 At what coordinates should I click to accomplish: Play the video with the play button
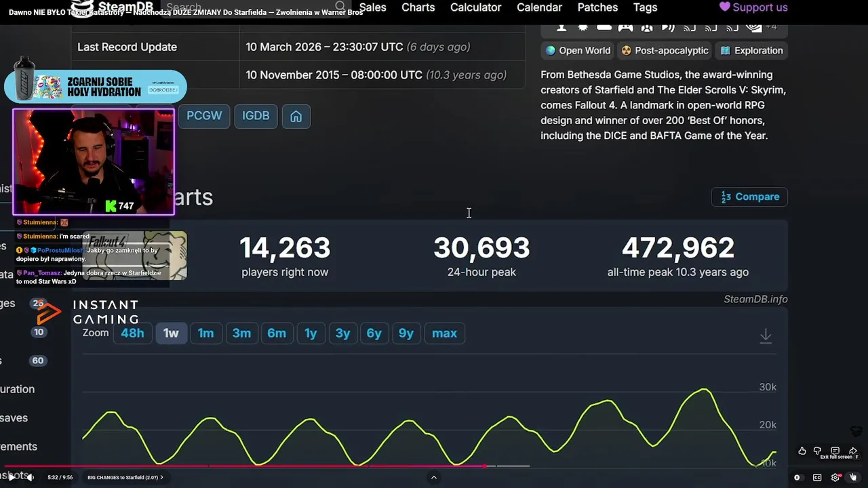(12, 477)
